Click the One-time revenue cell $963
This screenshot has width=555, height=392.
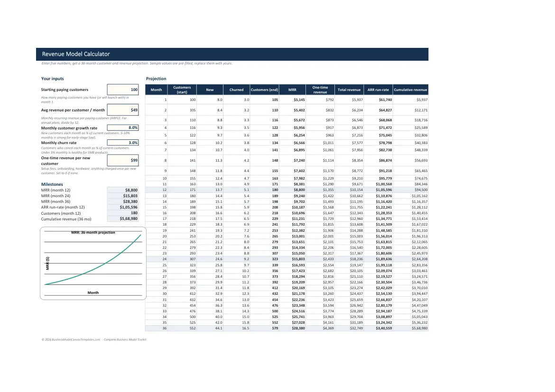click(x=320, y=135)
